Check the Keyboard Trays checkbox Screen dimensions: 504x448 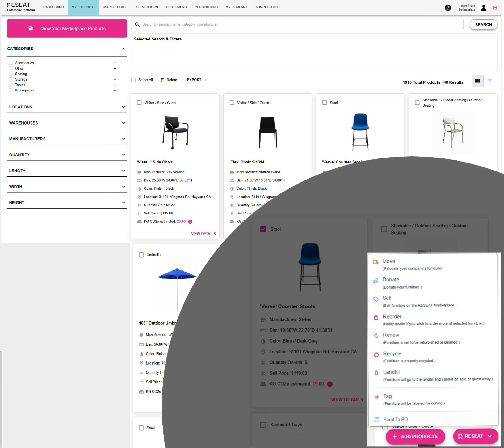click(263, 425)
